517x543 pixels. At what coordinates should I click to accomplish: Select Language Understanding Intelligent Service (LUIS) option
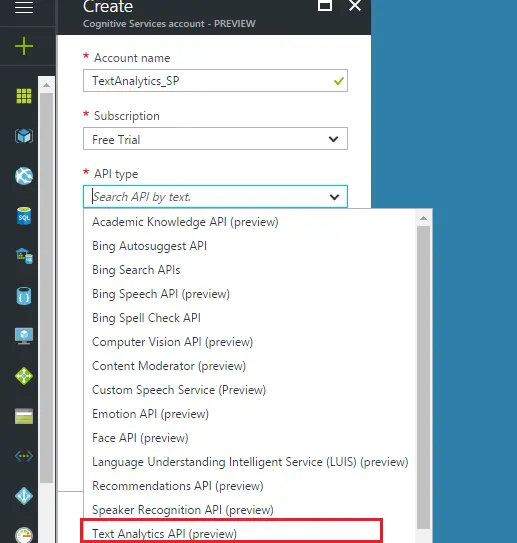click(250, 462)
